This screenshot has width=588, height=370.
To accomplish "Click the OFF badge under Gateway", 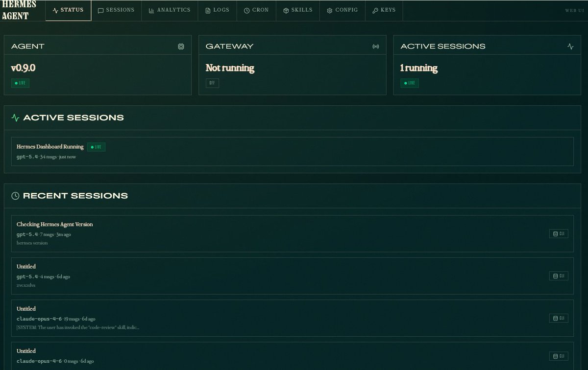I will tap(212, 83).
